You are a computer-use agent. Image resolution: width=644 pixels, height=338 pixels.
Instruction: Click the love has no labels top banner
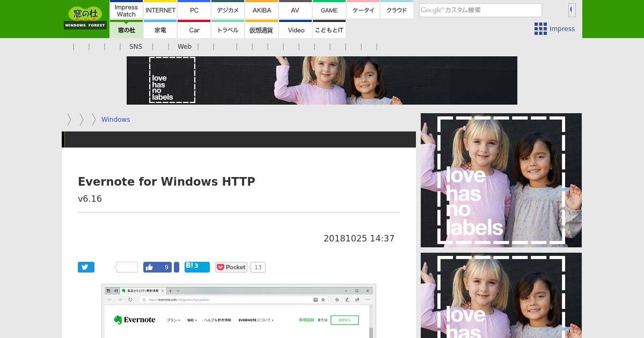click(322, 80)
